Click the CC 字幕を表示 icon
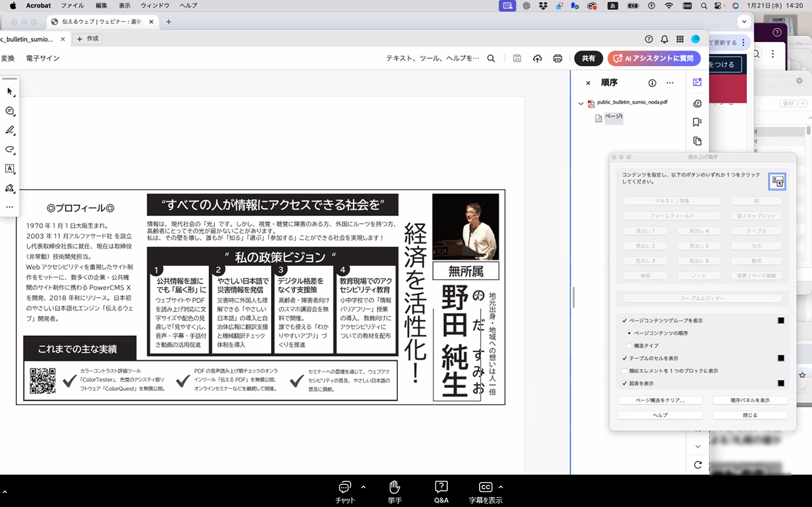This screenshot has height=507, width=812. pyautogui.click(x=486, y=486)
